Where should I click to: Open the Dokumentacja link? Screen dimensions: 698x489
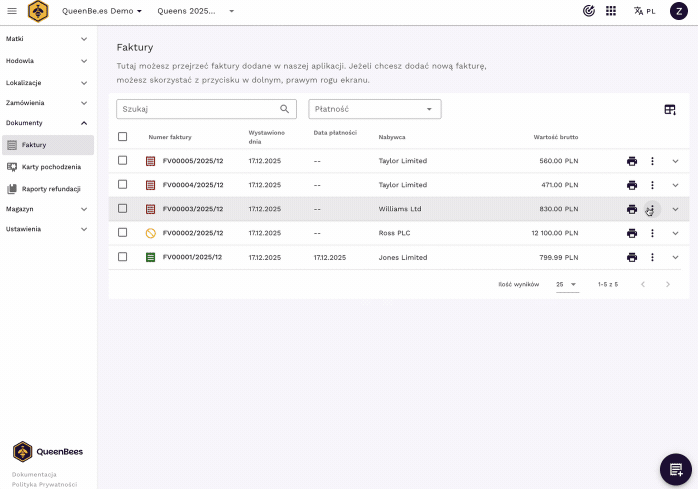pos(34,474)
